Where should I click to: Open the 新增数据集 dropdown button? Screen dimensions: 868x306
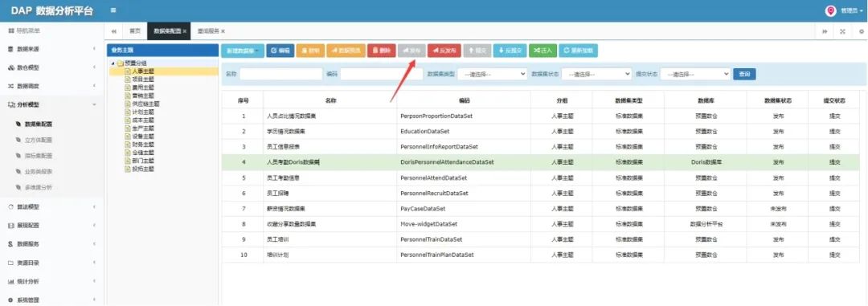(x=243, y=51)
